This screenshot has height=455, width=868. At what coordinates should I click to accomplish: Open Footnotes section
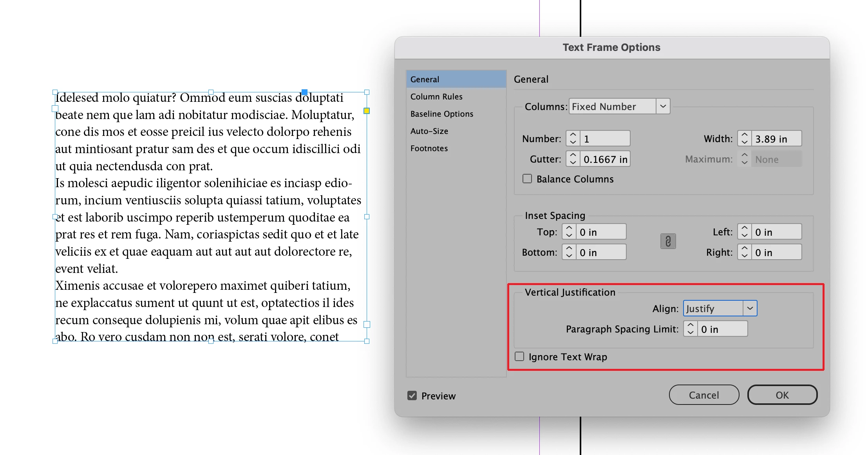(x=456, y=148)
